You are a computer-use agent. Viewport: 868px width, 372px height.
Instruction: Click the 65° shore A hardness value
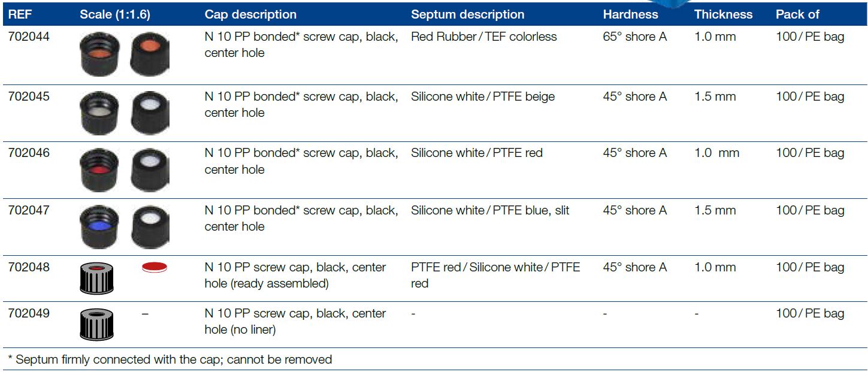click(x=634, y=37)
